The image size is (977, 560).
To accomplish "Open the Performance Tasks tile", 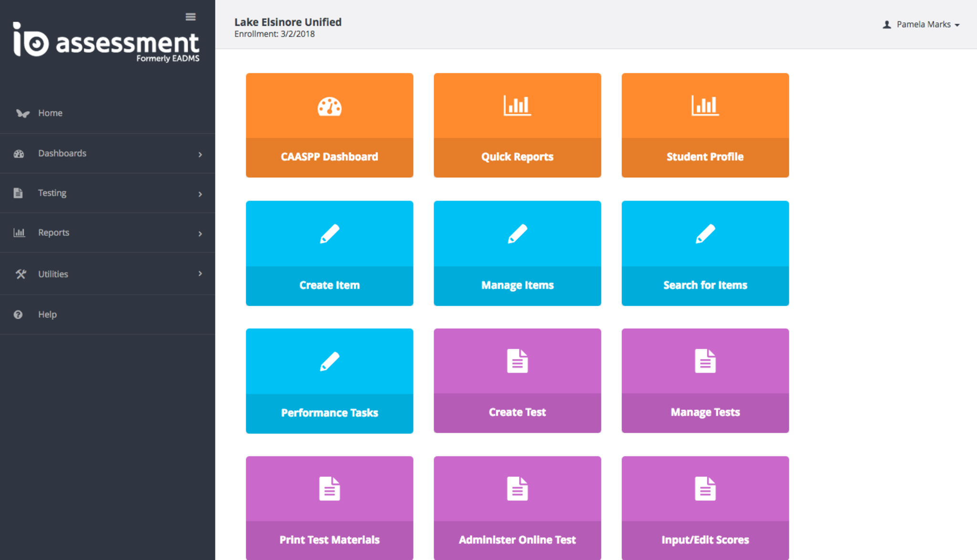I will click(x=329, y=381).
